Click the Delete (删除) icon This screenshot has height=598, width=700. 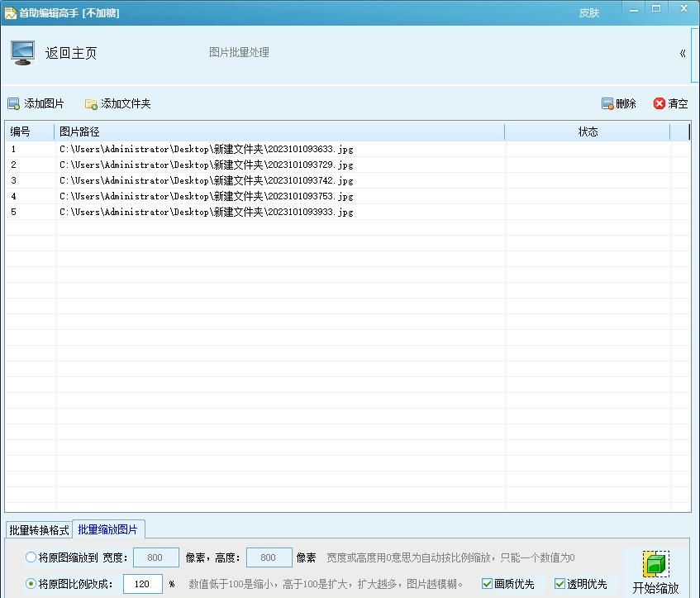coord(607,103)
